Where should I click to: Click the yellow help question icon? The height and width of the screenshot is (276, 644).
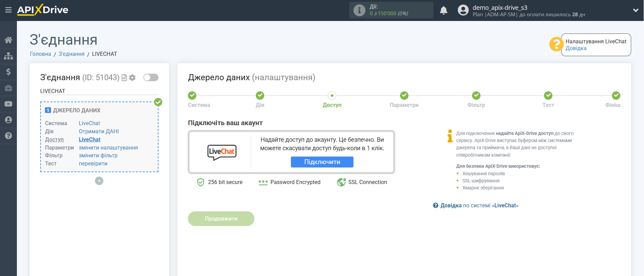click(556, 44)
